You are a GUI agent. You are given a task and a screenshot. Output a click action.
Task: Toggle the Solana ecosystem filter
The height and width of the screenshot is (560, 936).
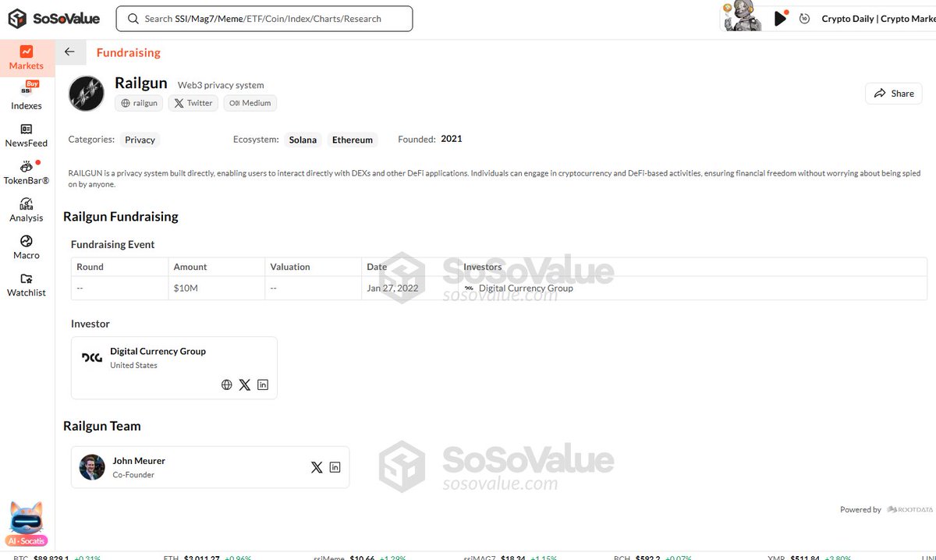pyautogui.click(x=303, y=140)
